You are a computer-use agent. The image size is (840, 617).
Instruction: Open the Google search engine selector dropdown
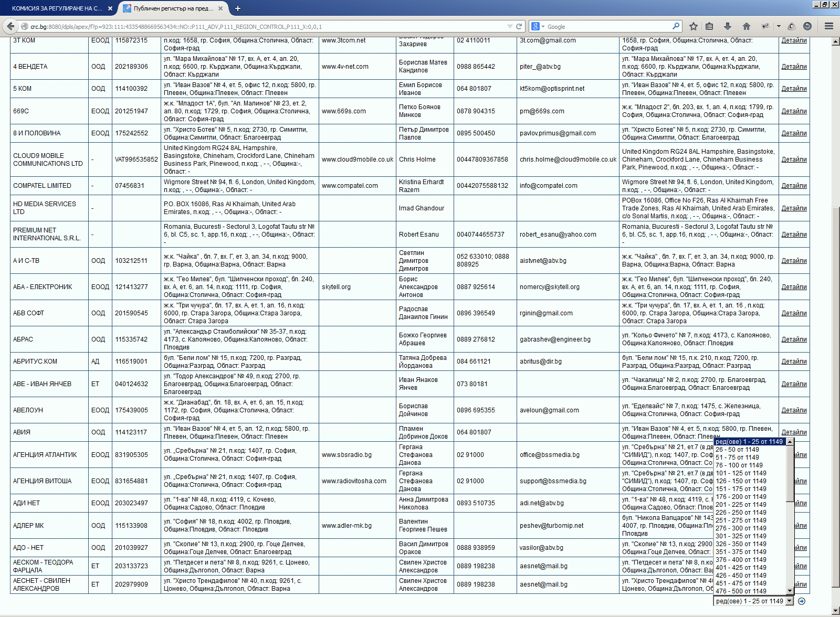click(538, 26)
